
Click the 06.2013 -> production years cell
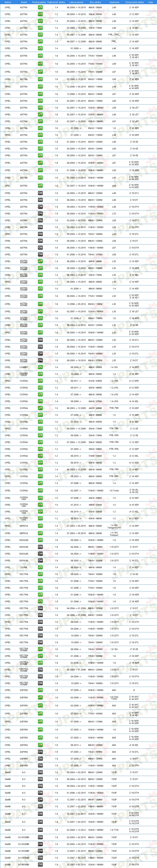tap(76, 745)
